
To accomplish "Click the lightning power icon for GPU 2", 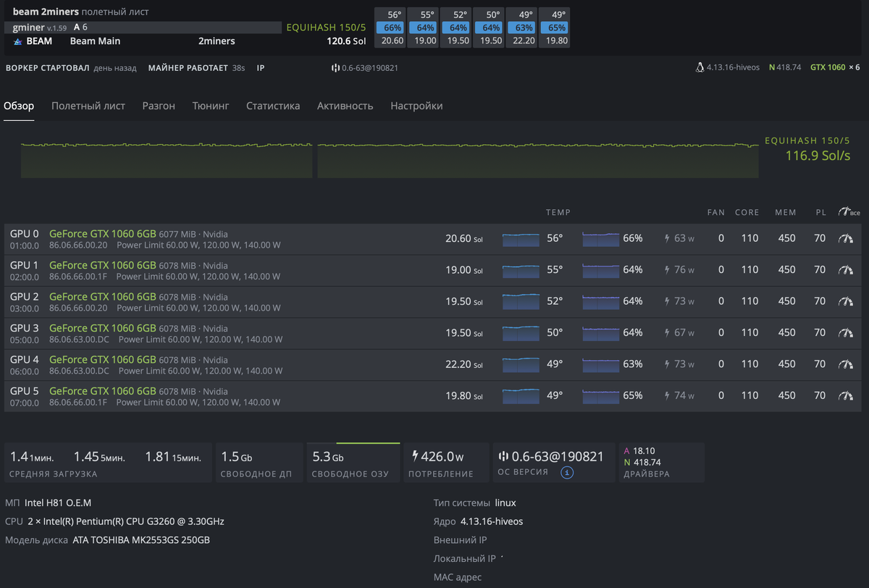I will tap(667, 301).
